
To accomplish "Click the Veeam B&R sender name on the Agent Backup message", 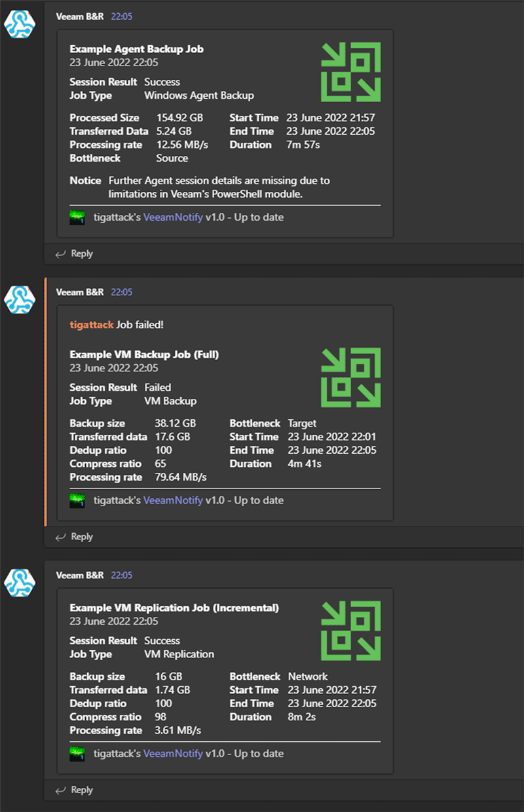I will pos(80,16).
